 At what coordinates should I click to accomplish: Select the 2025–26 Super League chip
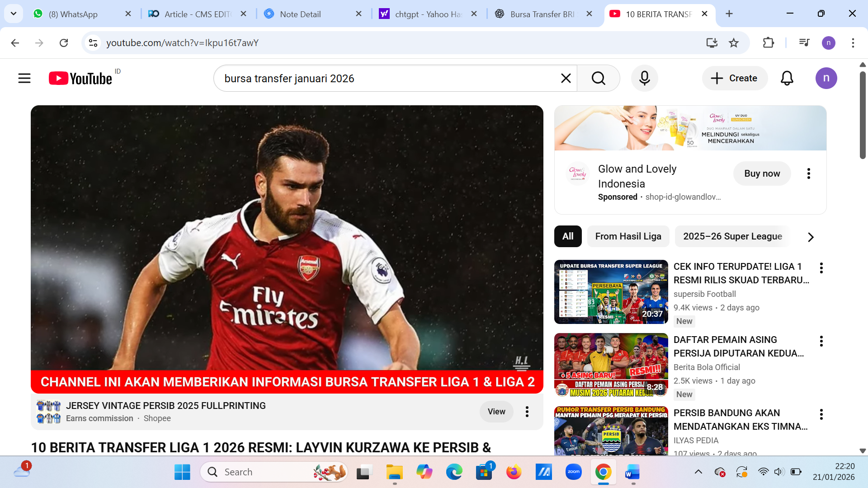[x=732, y=236]
